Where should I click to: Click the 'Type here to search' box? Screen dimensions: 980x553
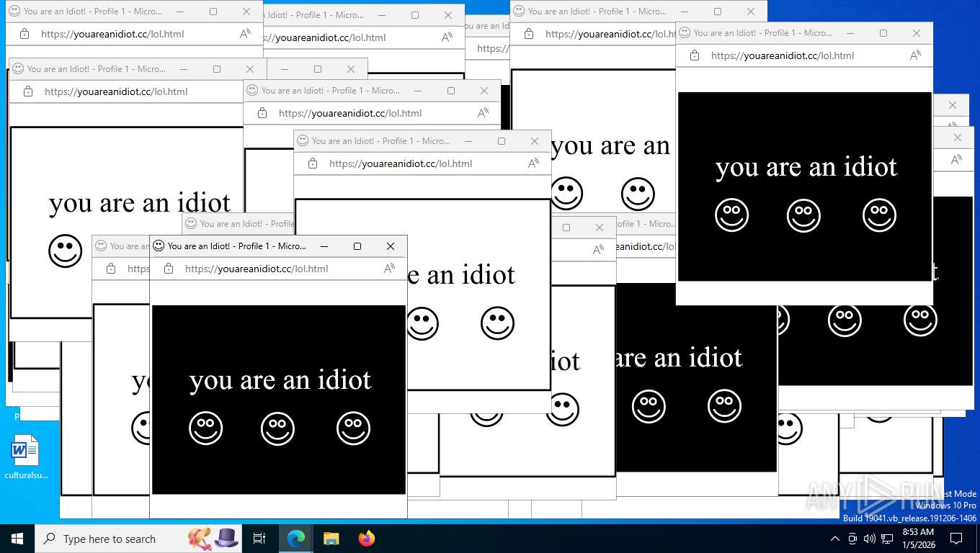click(138, 539)
